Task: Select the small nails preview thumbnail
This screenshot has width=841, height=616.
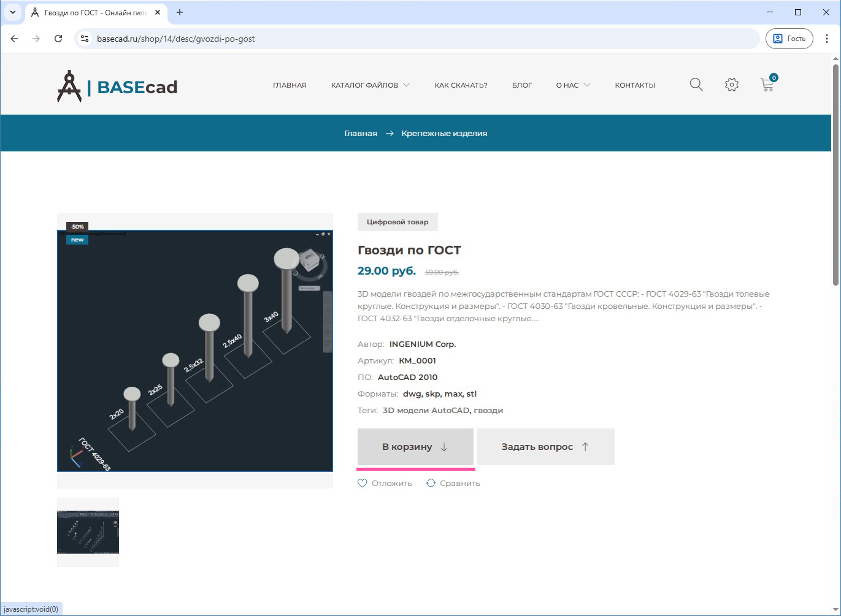Action: (x=88, y=532)
